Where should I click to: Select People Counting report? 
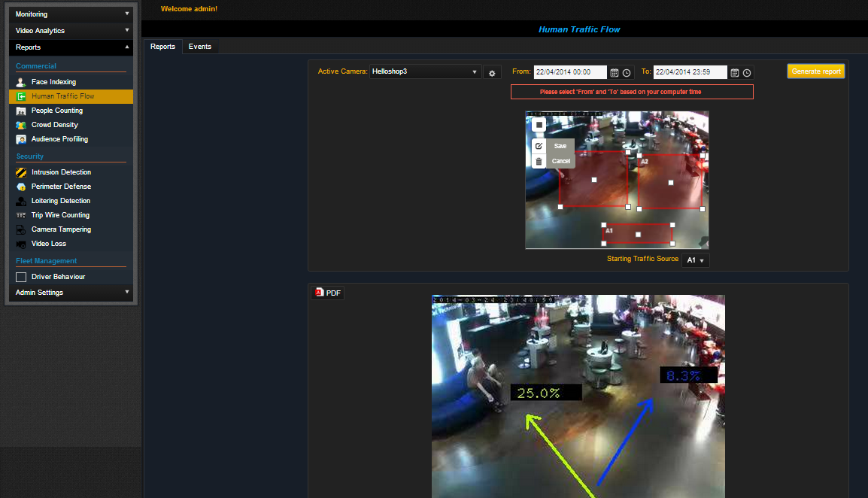point(57,111)
